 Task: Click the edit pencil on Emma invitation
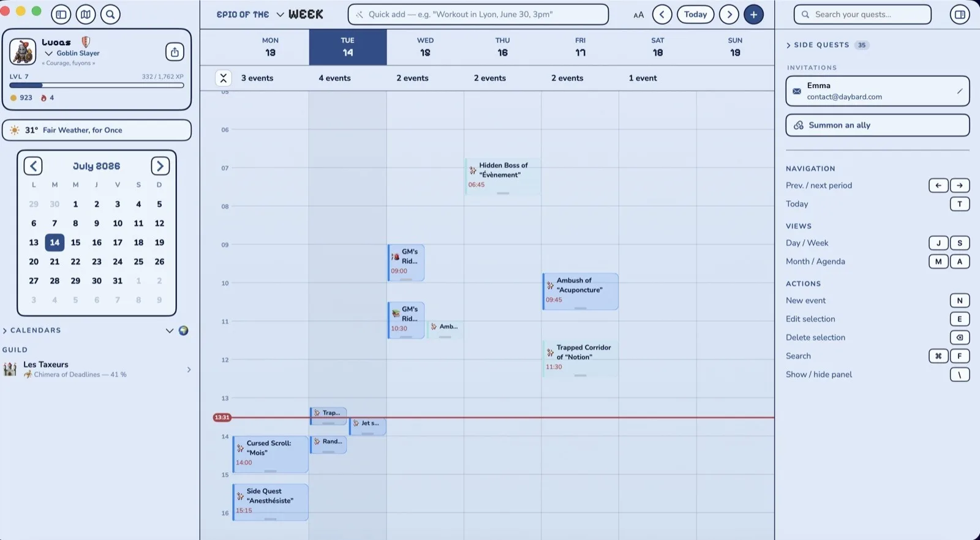pyautogui.click(x=959, y=91)
